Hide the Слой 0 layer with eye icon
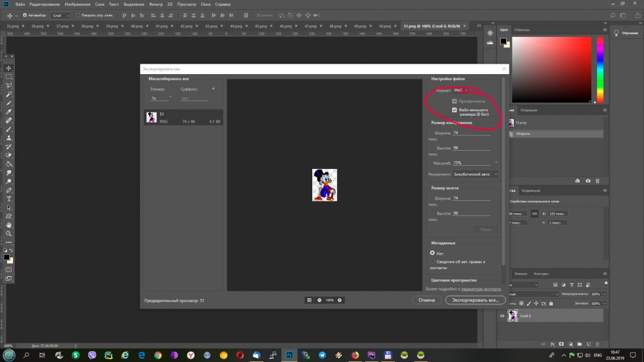Viewport: 644px width, 362px height. coord(502,316)
